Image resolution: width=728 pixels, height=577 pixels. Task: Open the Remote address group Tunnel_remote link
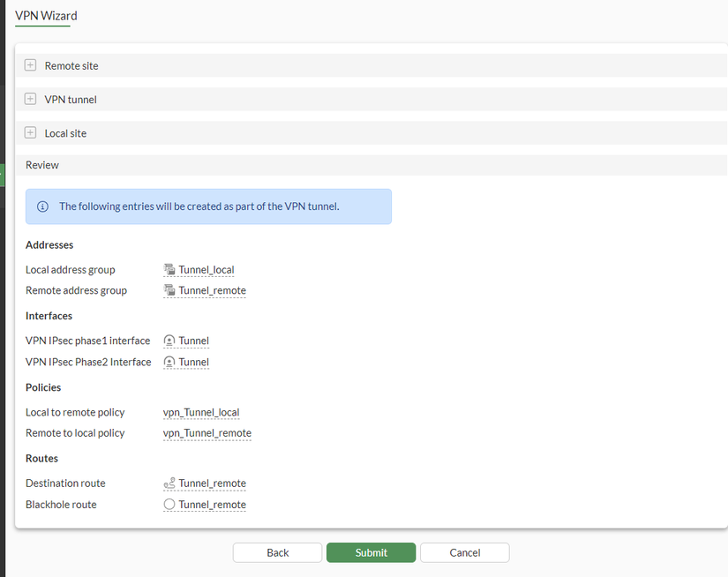(x=212, y=290)
